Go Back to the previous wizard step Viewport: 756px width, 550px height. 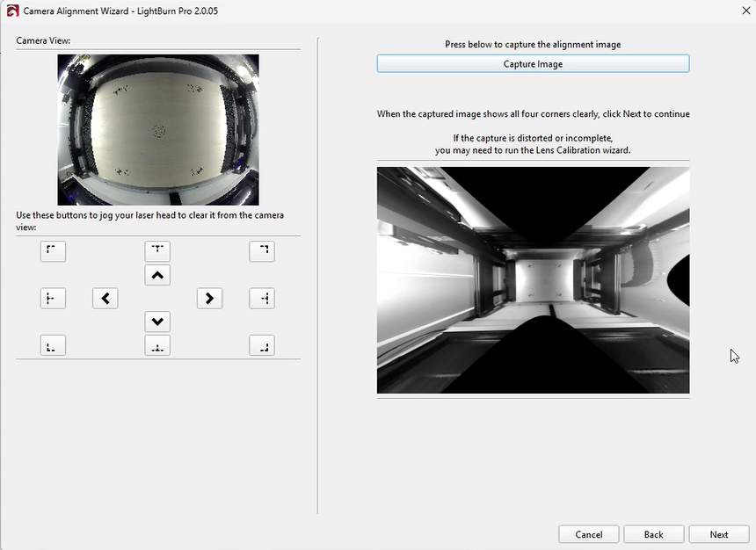click(x=653, y=534)
